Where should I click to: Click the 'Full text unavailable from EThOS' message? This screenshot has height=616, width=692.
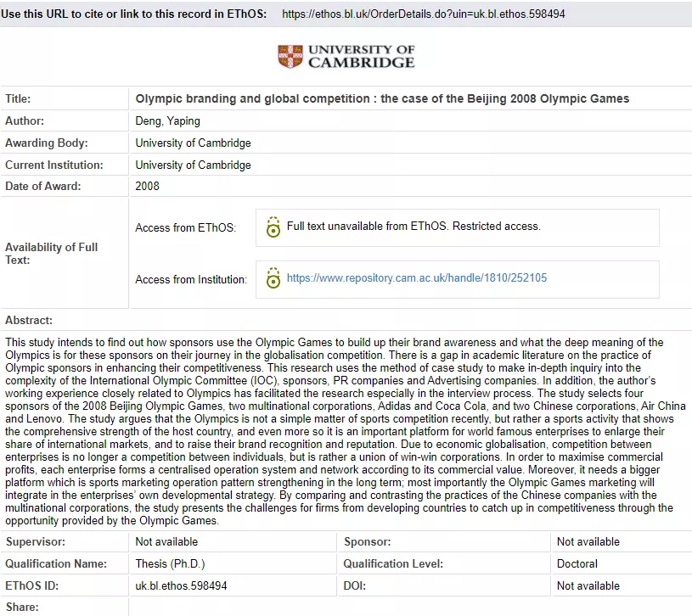click(414, 227)
